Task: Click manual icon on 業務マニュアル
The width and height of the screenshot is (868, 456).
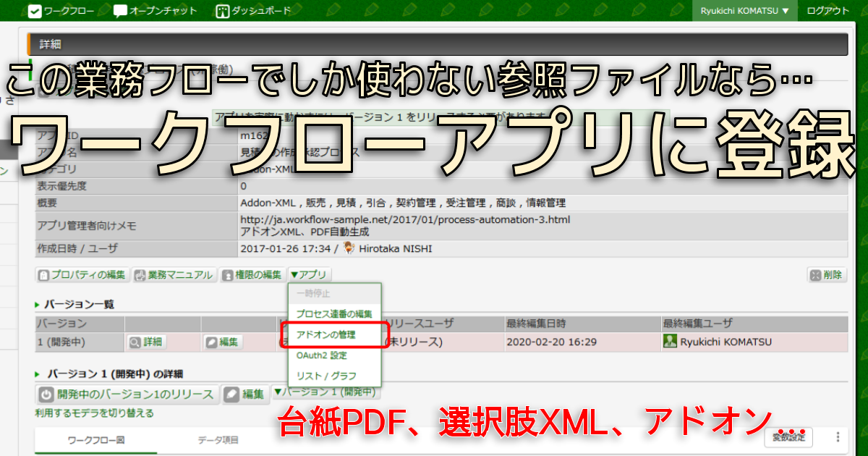Action: [140, 275]
